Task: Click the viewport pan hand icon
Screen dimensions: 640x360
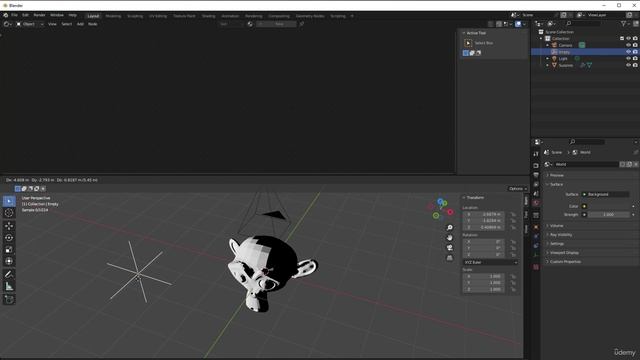Action: pos(449,238)
